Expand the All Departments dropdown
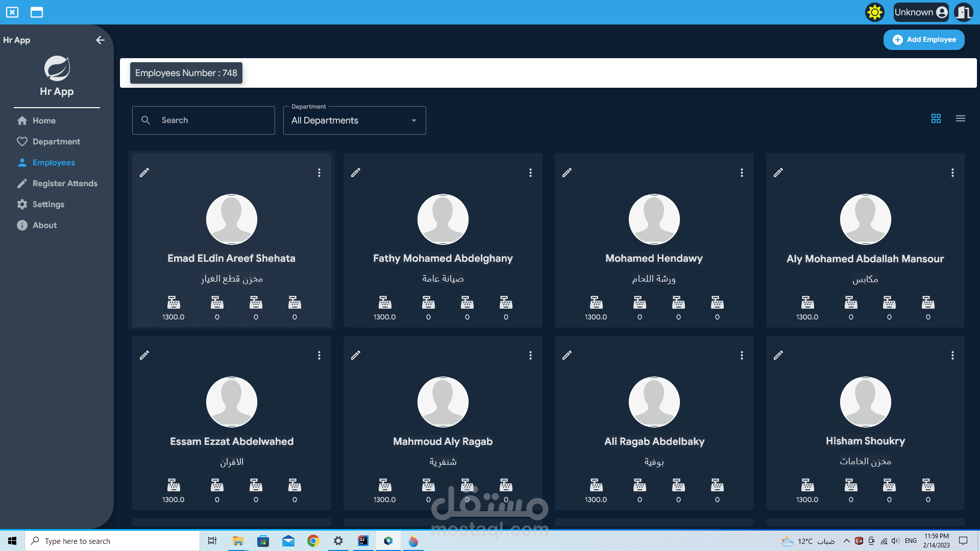The width and height of the screenshot is (980, 551). tap(354, 120)
